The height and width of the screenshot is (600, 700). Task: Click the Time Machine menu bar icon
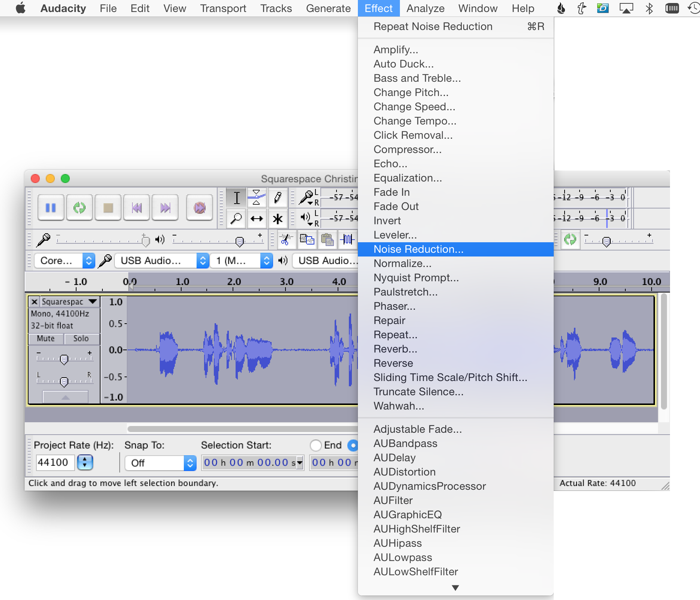[694, 8]
